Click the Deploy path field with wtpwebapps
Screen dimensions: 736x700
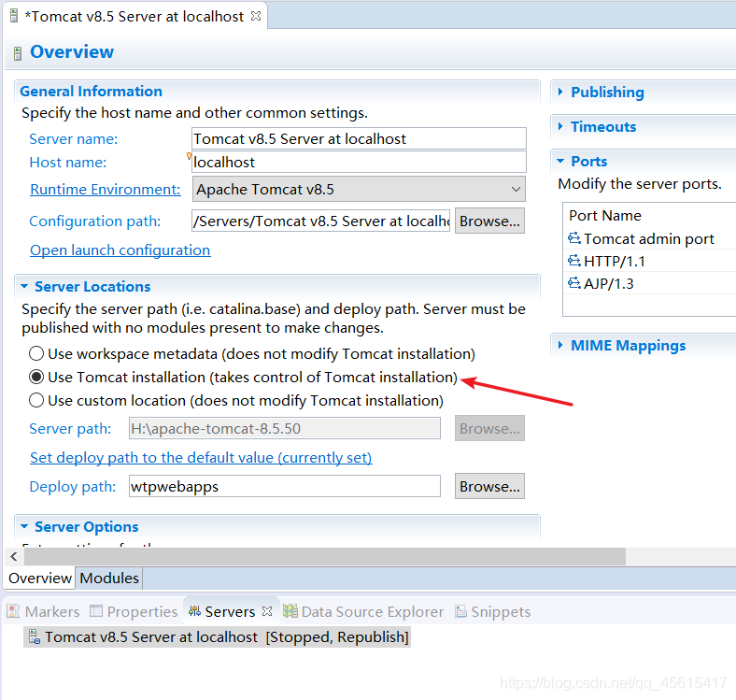tap(285, 486)
